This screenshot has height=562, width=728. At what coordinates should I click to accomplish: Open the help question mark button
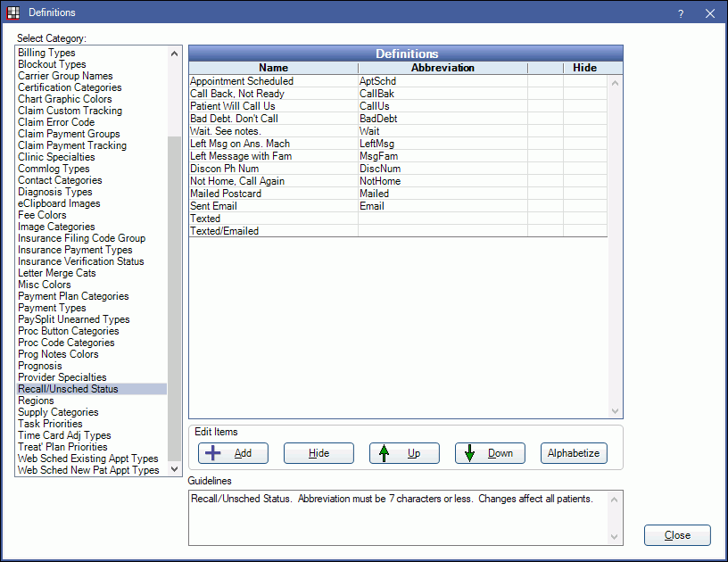(x=680, y=13)
